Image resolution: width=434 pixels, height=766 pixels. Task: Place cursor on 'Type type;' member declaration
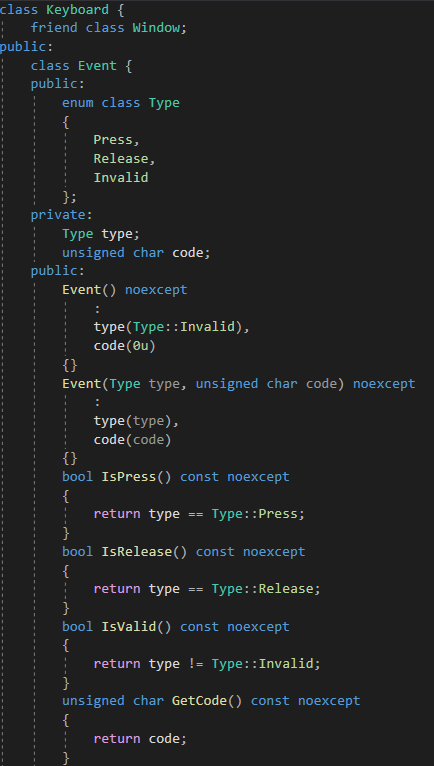point(101,234)
